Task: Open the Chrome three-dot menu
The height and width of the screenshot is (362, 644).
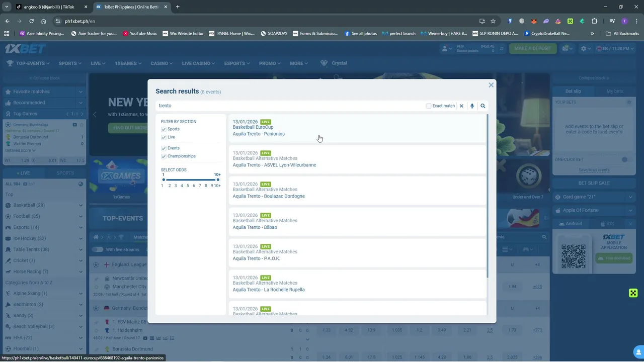Action: click(x=636, y=21)
